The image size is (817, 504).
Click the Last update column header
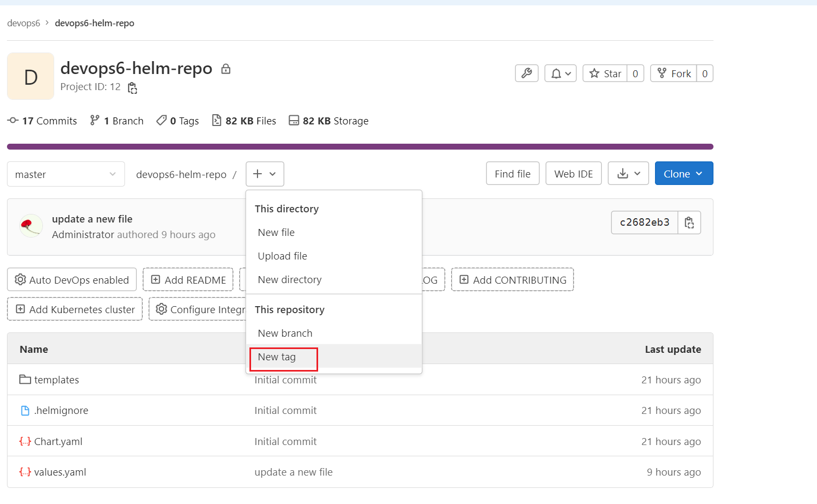coord(673,349)
